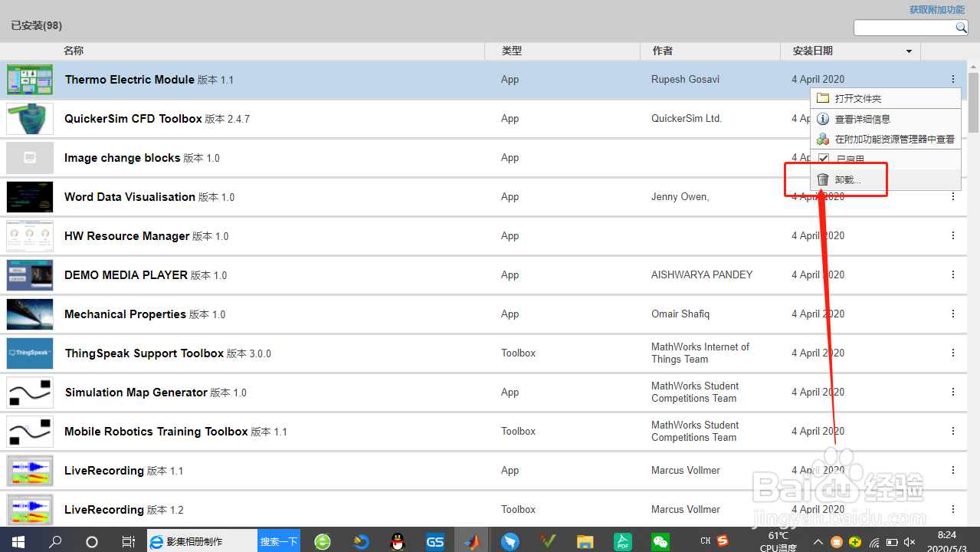The width and height of the screenshot is (980, 552).
Task: Click the magnifier search icon
Action: pyautogui.click(x=961, y=28)
